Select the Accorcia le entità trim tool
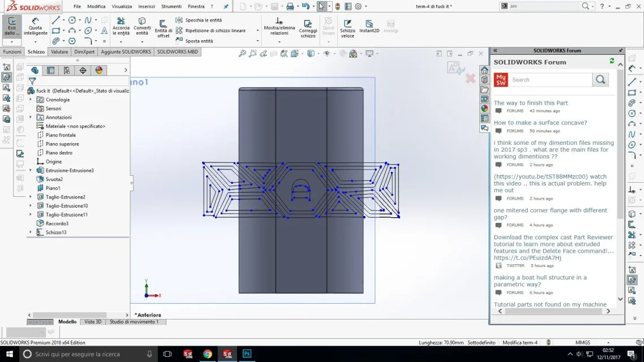644x362 pixels. (121, 27)
